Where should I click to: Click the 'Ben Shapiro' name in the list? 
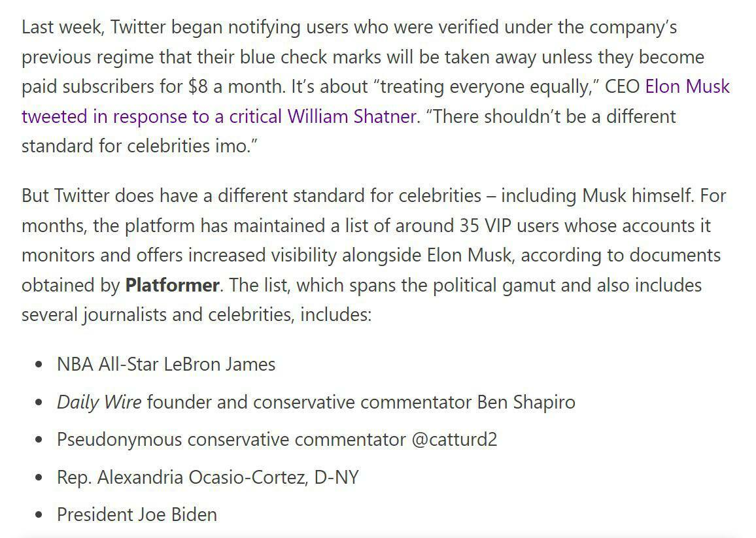click(526, 402)
